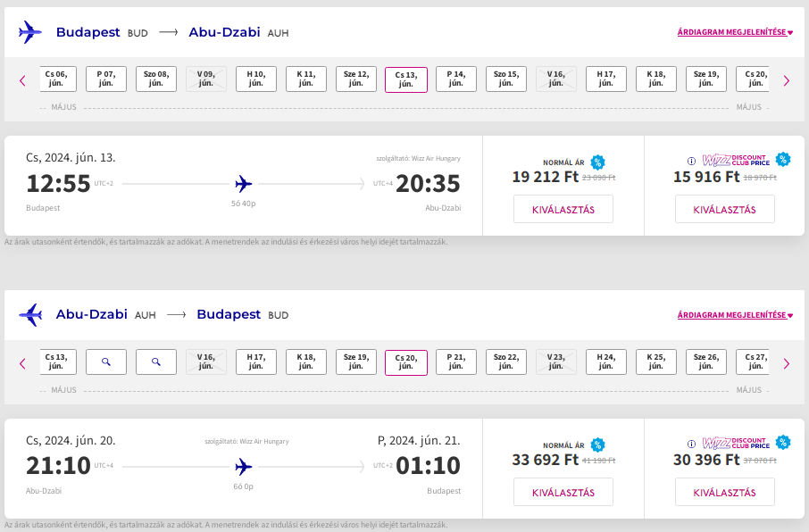Click discount percent badge next to outbound Normál ár
The image size is (809, 532).
click(597, 162)
